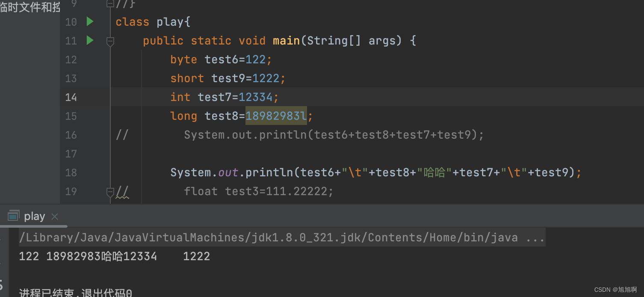Click the console output line 122 18982983
Image resolution: width=644 pixels, height=297 pixels.
click(115, 256)
